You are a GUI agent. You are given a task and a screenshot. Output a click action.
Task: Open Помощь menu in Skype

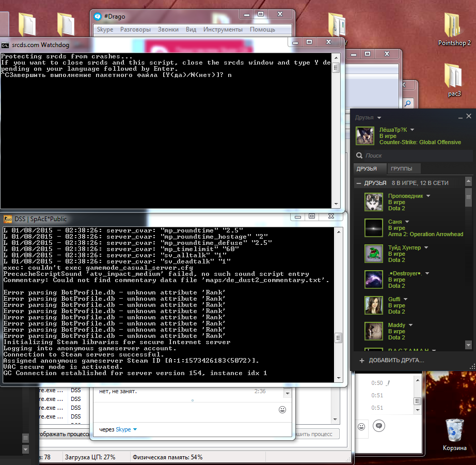(263, 29)
